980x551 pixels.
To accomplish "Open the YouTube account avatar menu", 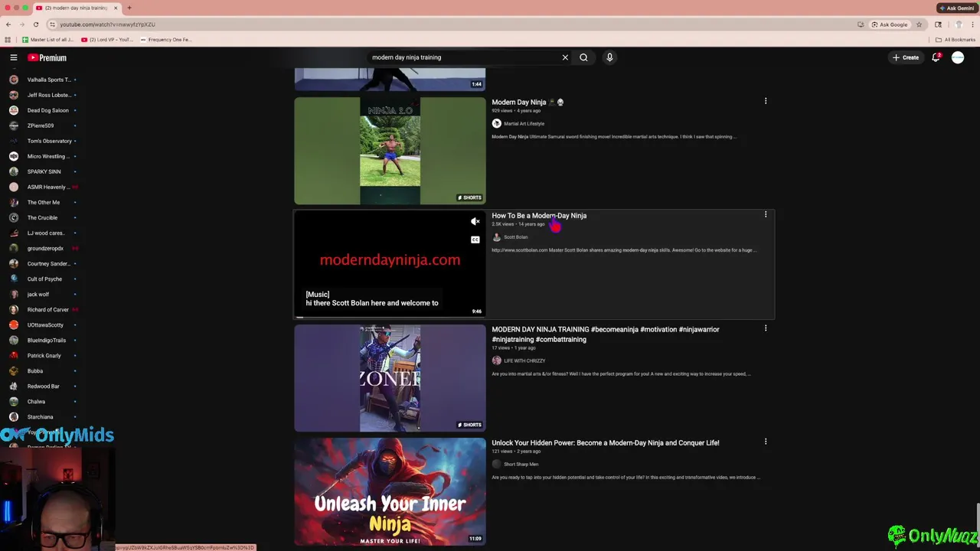I will coord(958,57).
